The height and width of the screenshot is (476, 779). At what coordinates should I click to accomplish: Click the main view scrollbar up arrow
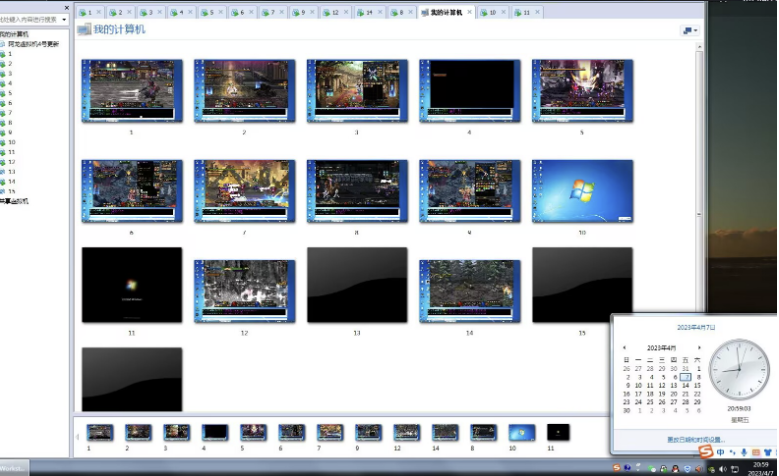[699, 47]
